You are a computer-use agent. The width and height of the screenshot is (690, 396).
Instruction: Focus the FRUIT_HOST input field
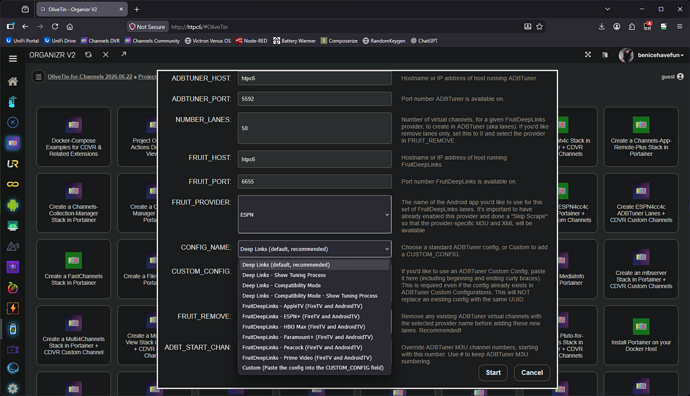(315, 159)
